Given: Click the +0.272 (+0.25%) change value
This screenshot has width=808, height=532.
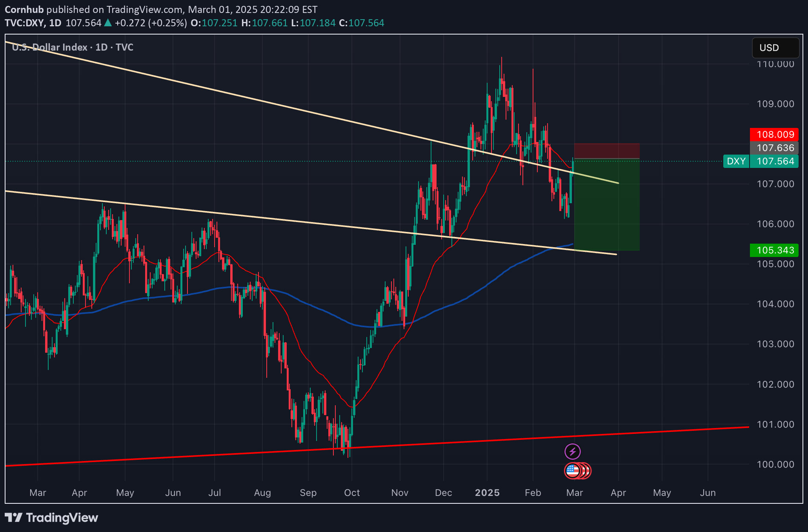Looking at the screenshot, I should pyautogui.click(x=151, y=23).
